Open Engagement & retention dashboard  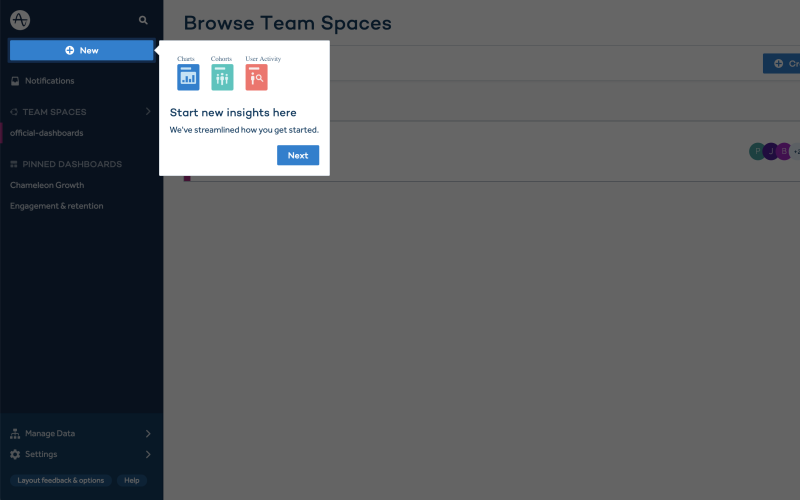click(x=57, y=206)
